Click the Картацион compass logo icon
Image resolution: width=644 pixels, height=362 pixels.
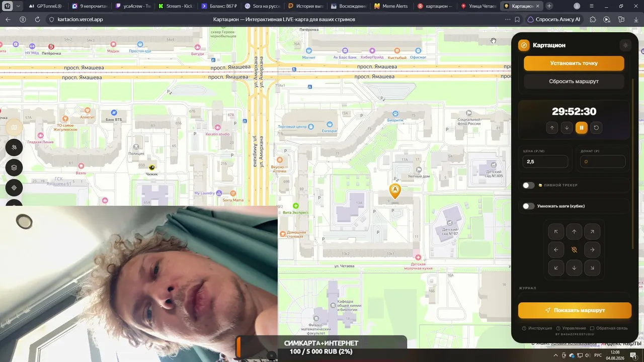524,45
